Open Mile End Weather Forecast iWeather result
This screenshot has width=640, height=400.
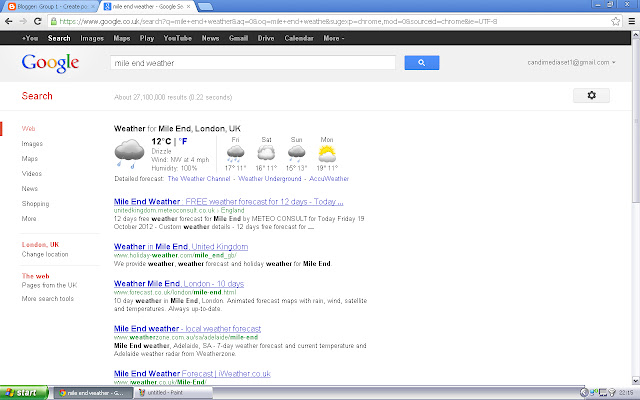pos(192,373)
